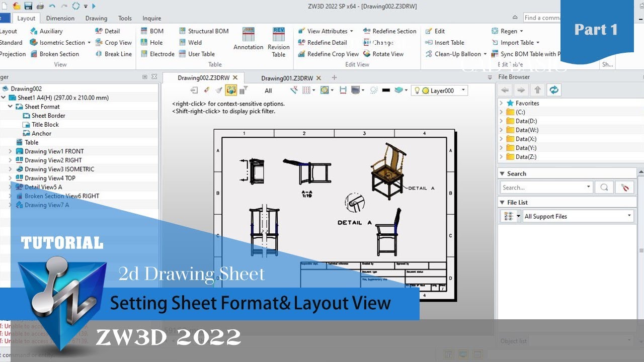Insert a User Table
Screen dimensions: 644x362
(x=196, y=54)
